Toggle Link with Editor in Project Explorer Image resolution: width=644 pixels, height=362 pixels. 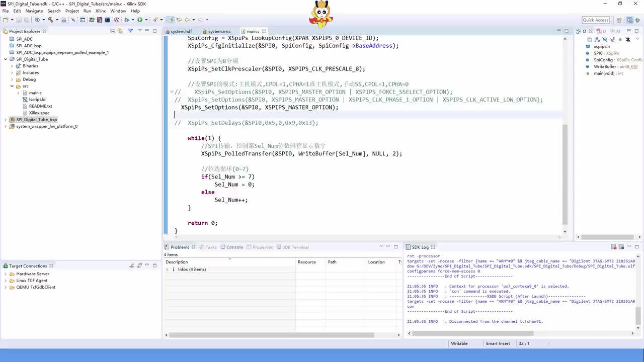120,31
